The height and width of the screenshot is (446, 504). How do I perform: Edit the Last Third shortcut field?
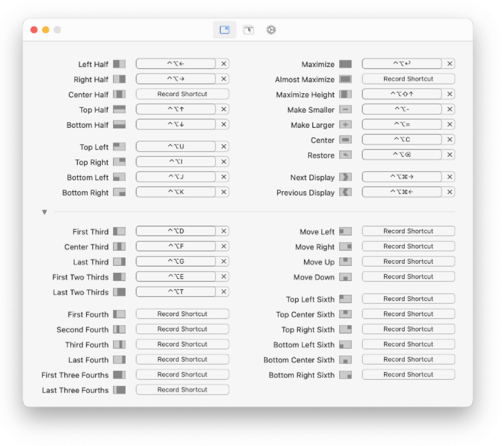pos(176,261)
